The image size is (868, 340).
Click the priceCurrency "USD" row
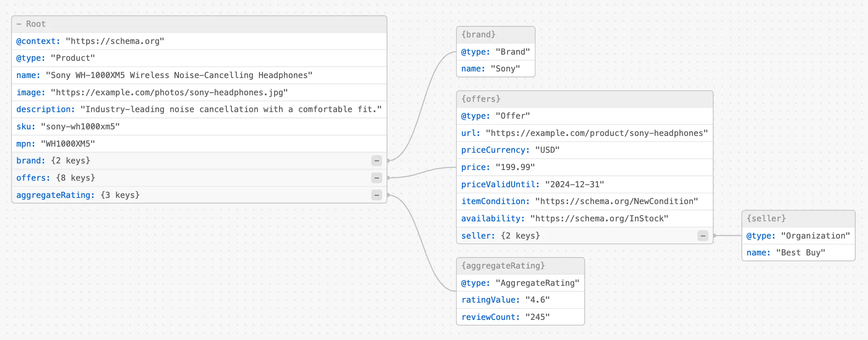pyautogui.click(x=585, y=150)
